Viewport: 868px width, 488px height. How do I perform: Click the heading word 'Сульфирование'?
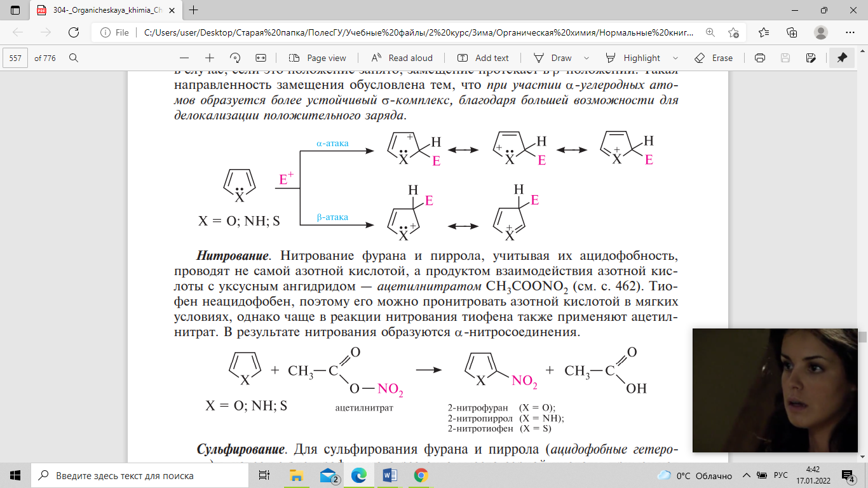pyautogui.click(x=241, y=449)
